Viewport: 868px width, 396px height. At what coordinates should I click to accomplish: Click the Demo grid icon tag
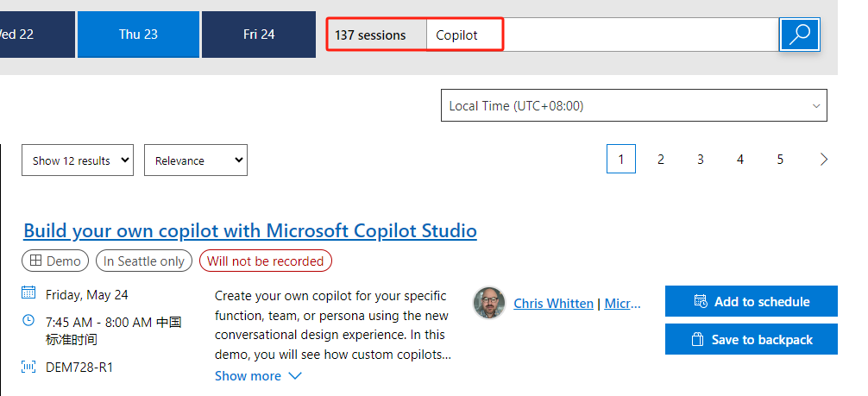[x=55, y=261]
